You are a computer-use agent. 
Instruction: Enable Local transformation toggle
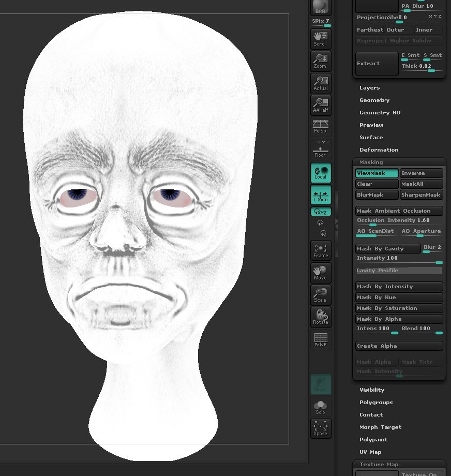[321, 172]
